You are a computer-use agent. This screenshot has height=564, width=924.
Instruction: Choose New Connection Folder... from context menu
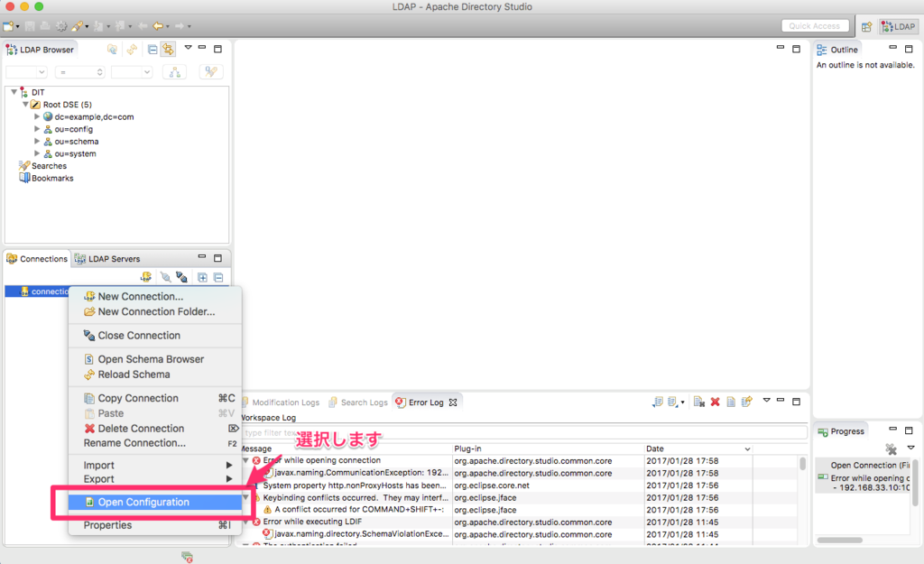155,311
